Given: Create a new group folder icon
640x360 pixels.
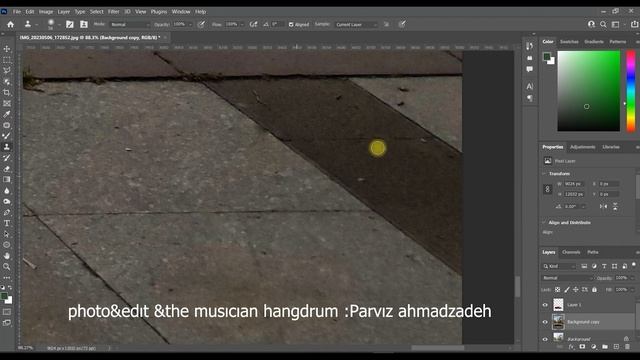Looking at the screenshot, I should click(605, 347).
